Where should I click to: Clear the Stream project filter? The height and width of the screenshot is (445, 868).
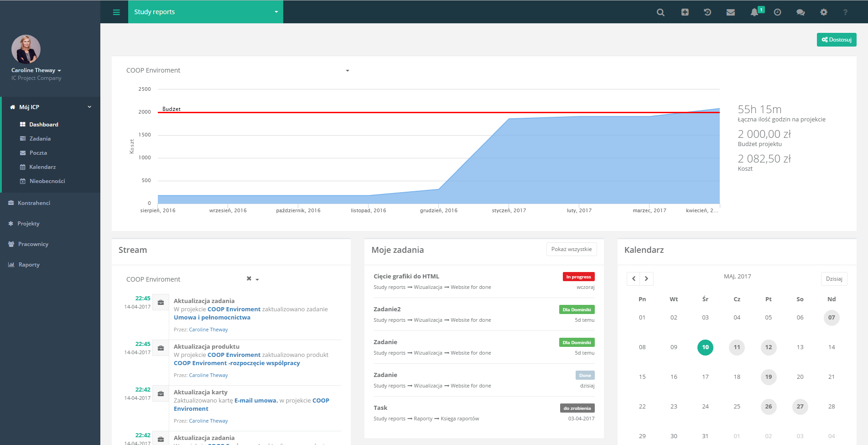(x=249, y=279)
